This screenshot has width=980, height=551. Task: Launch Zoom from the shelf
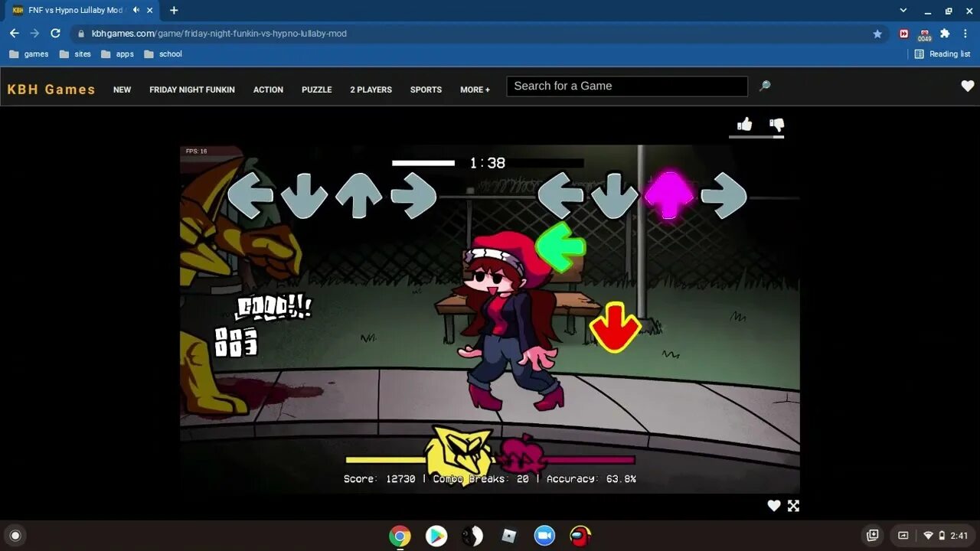[x=544, y=536]
